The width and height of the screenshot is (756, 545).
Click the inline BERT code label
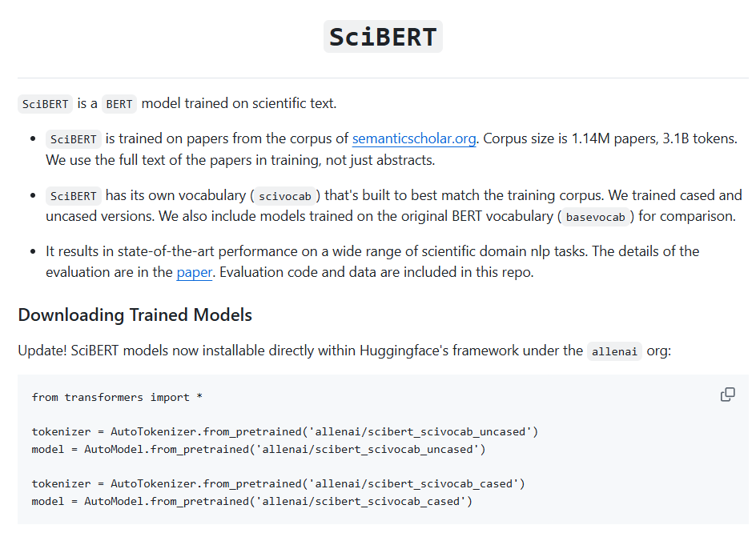[x=119, y=104]
